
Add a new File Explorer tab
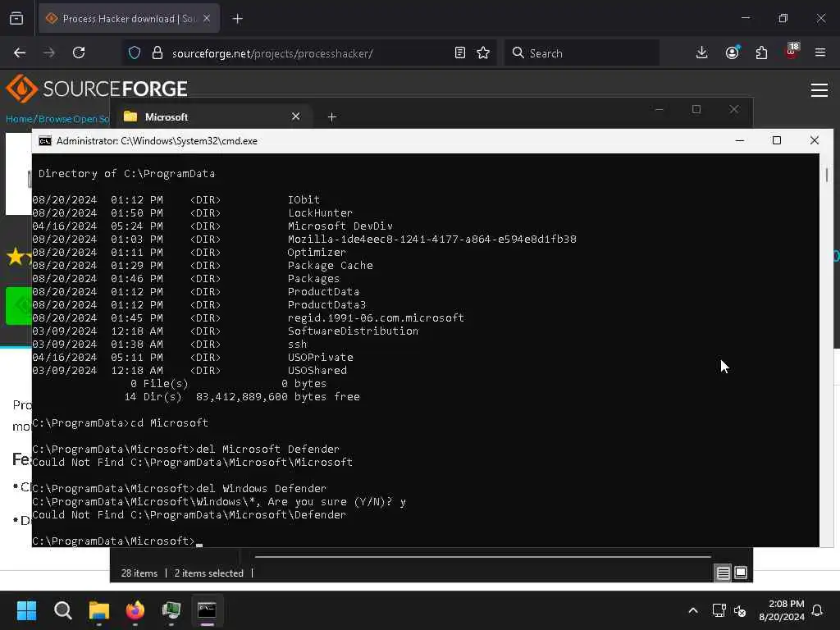pyautogui.click(x=331, y=116)
